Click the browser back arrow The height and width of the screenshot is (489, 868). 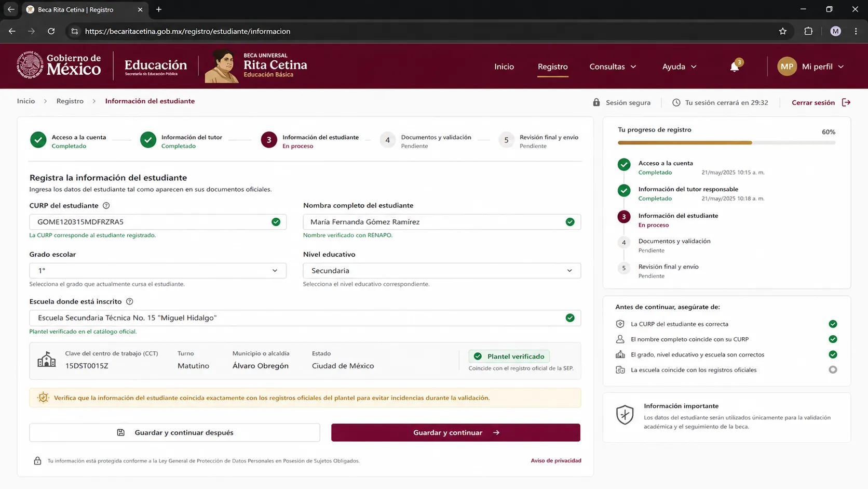pyautogui.click(x=12, y=31)
